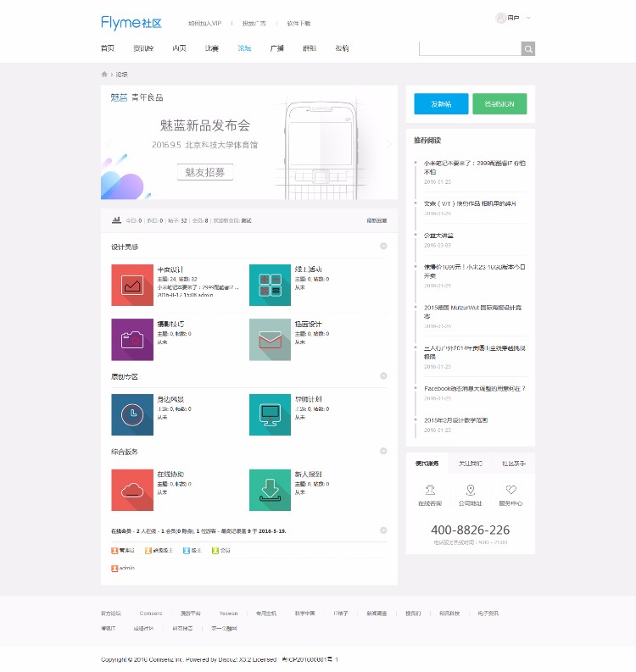This screenshot has height=672, width=636.
Task: Click the forum statistics bar-chart icon
Action: 116,220
